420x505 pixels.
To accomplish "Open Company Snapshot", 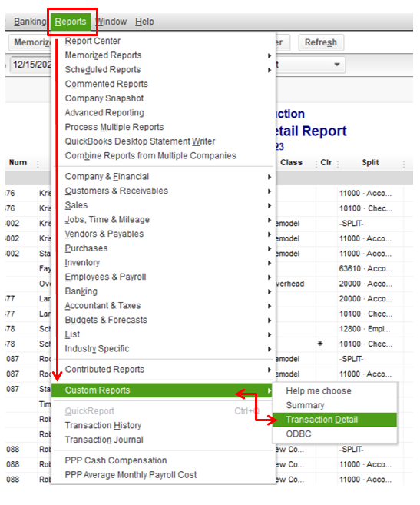I will 164,98.
